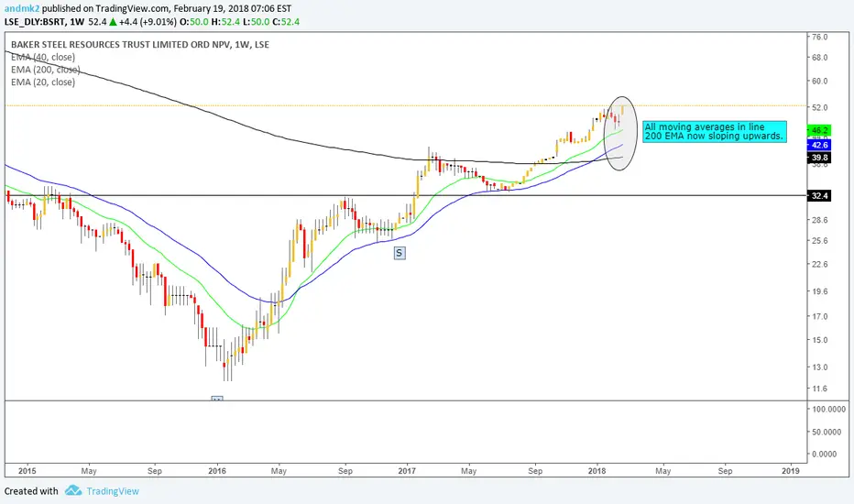Image resolution: width=854 pixels, height=504 pixels.
Task: Click the 22.6 price scale value
Action: tap(820, 264)
